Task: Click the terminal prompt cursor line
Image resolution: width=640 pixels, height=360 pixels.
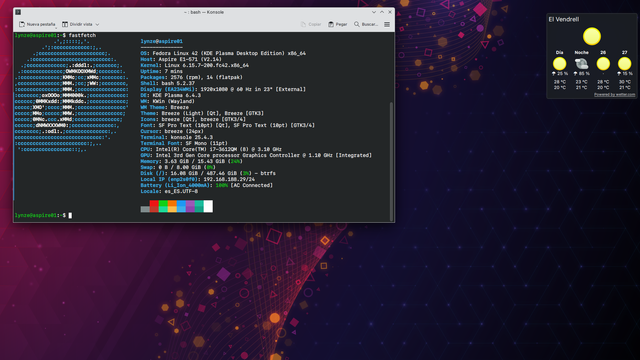Action: tap(43, 215)
